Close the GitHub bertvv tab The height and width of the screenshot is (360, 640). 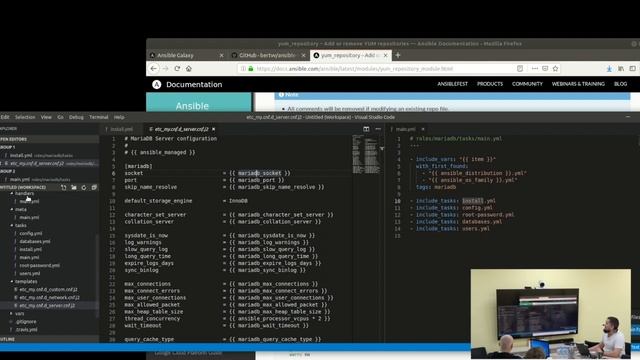(303, 55)
